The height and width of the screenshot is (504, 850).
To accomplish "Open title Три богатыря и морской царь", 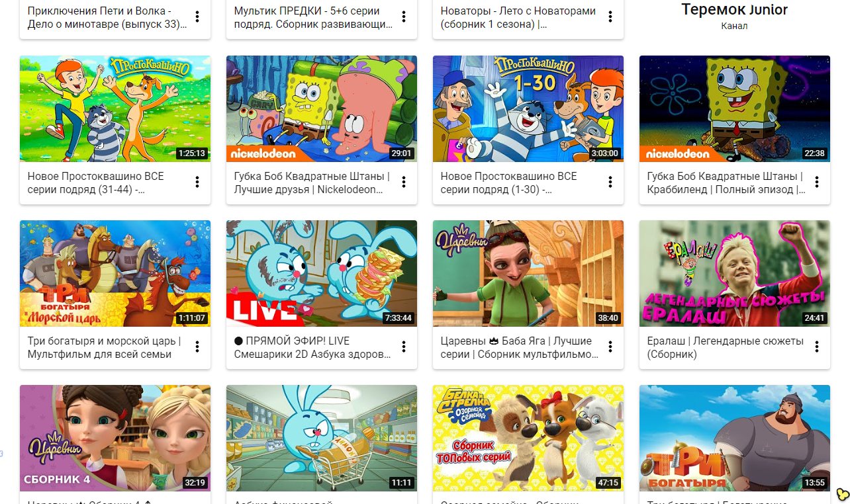I will point(105,348).
